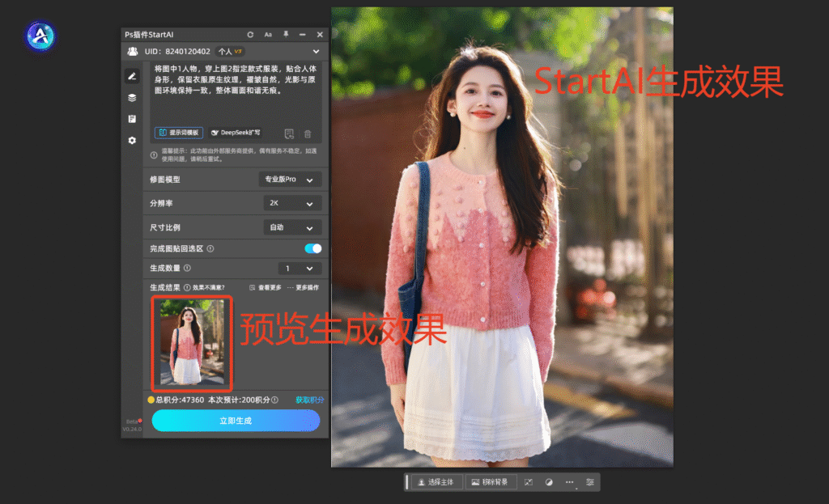829x504 pixels.
Task: Open the 尺寸比例 dropdown showing 自动
Action: (x=292, y=227)
